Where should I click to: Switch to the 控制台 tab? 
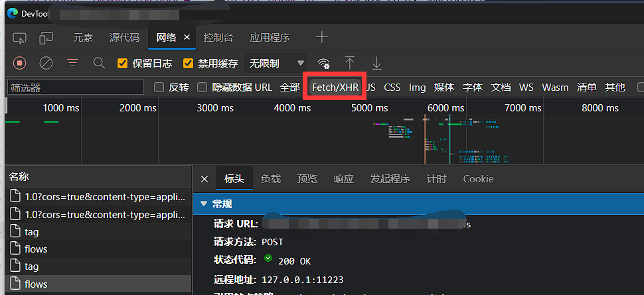218,38
